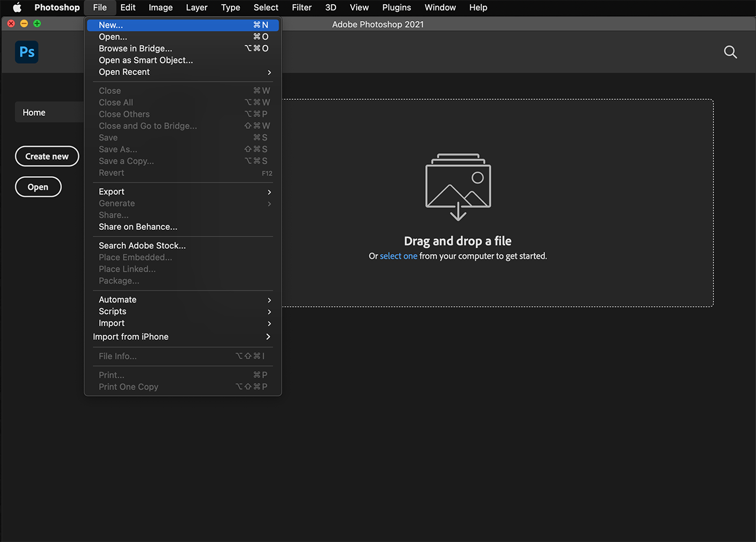Click the Photoshop Ps logo icon
756x542 pixels.
(27, 52)
